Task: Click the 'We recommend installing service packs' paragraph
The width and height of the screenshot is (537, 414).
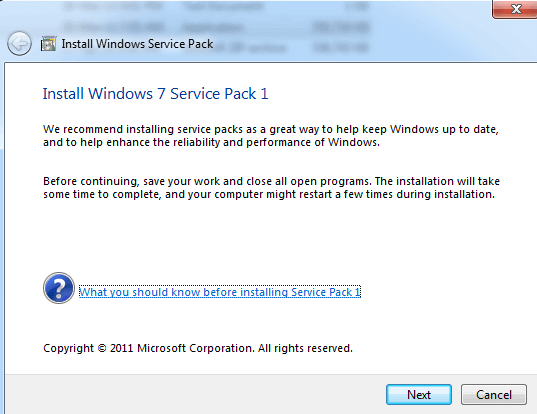Action: point(271,136)
